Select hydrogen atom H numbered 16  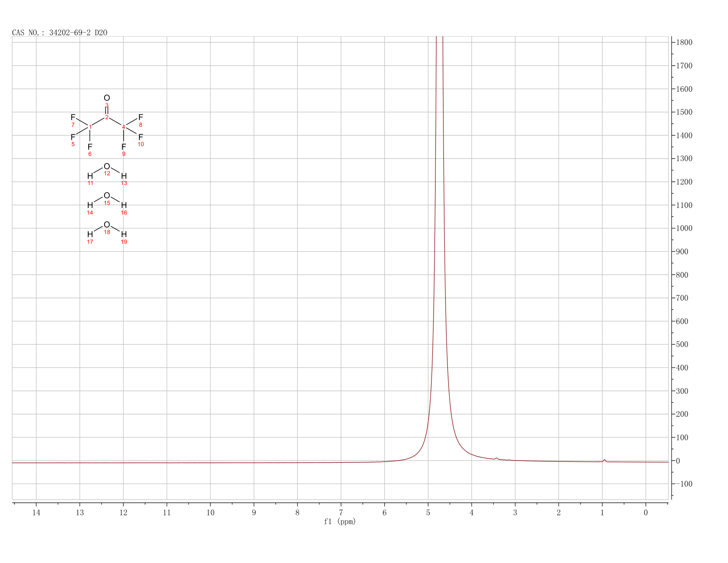(x=124, y=205)
